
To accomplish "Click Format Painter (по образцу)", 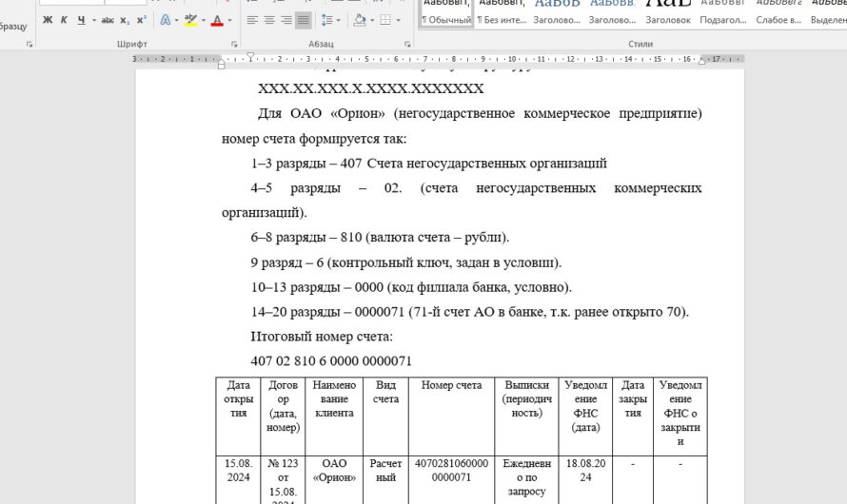I will 13,26.
